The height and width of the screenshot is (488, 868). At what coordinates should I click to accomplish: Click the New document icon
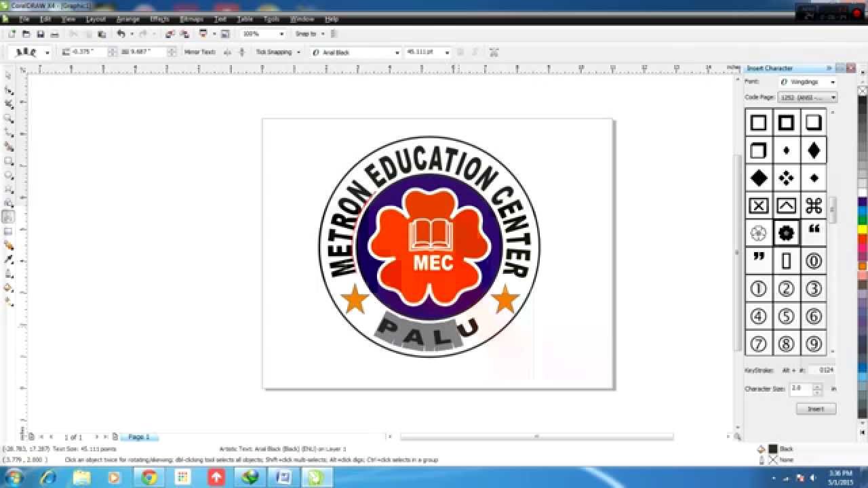(x=12, y=34)
